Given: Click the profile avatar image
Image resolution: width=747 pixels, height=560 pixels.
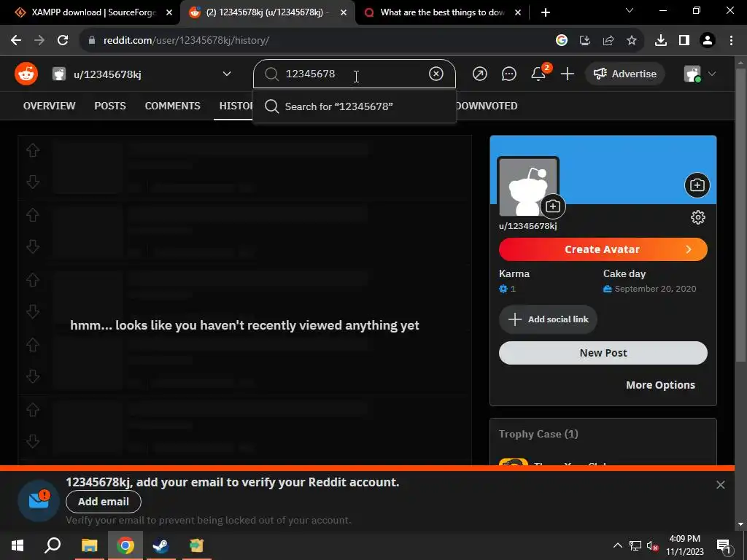Looking at the screenshot, I should (528, 187).
